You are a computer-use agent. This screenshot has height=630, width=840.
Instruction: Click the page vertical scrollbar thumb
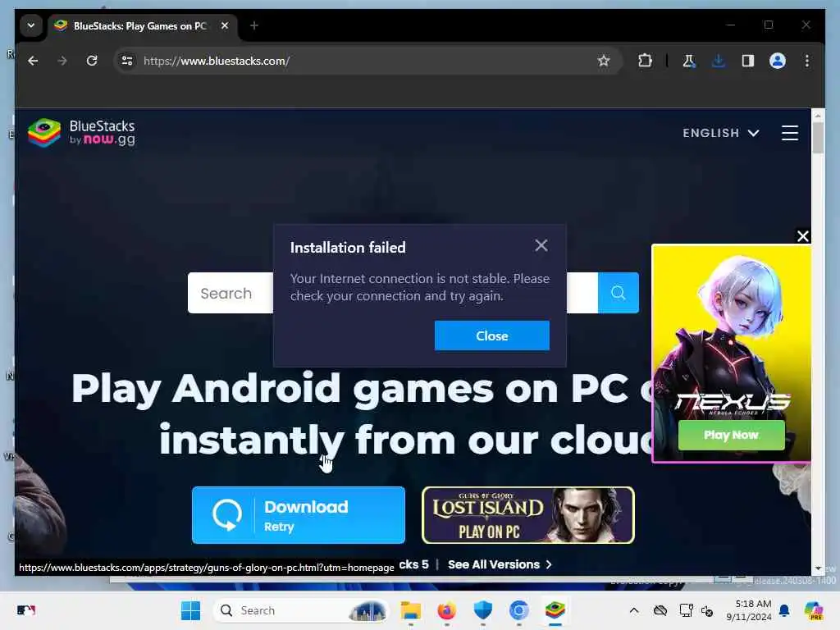(818, 138)
